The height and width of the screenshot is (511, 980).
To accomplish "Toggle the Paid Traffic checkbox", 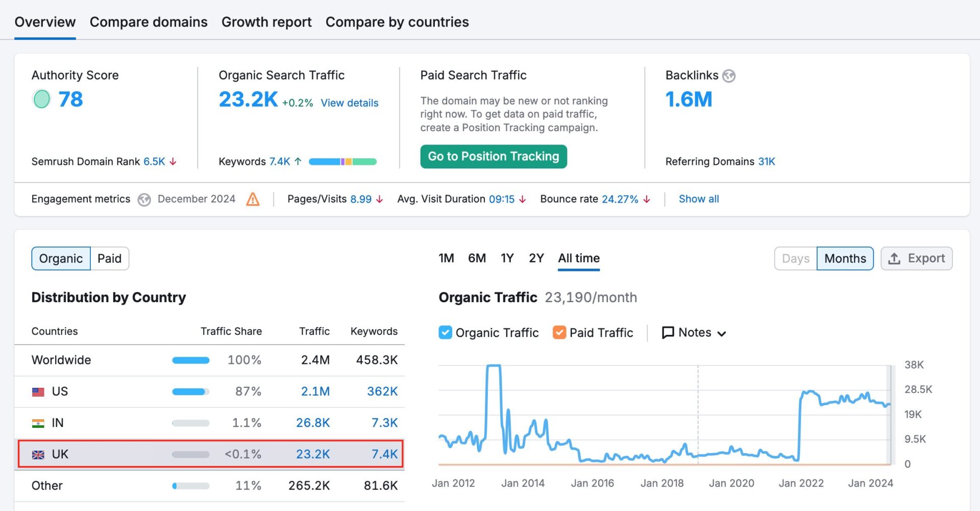I will [559, 332].
